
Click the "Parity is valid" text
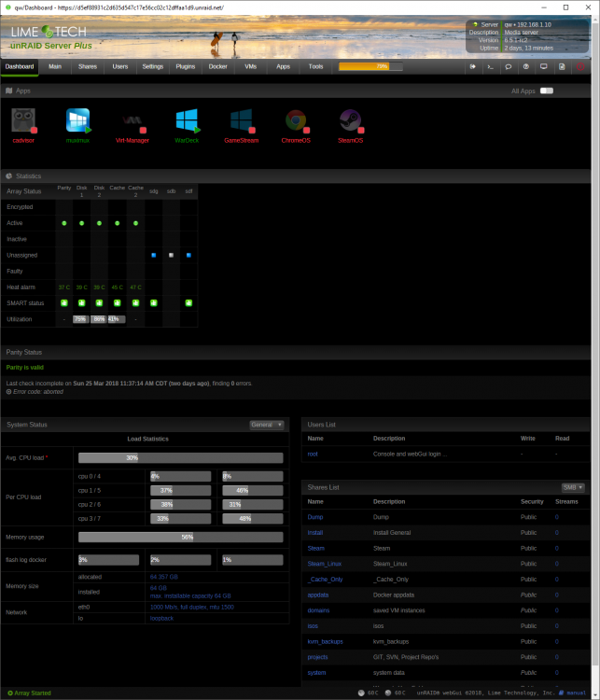pyautogui.click(x=25, y=368)
